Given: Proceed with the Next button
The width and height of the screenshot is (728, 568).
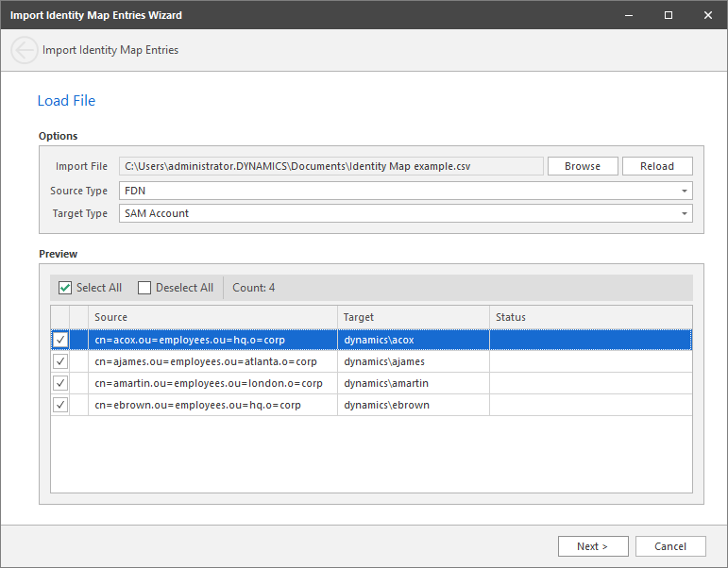Looking at the screenshot, I should click(x=591, y=546).
